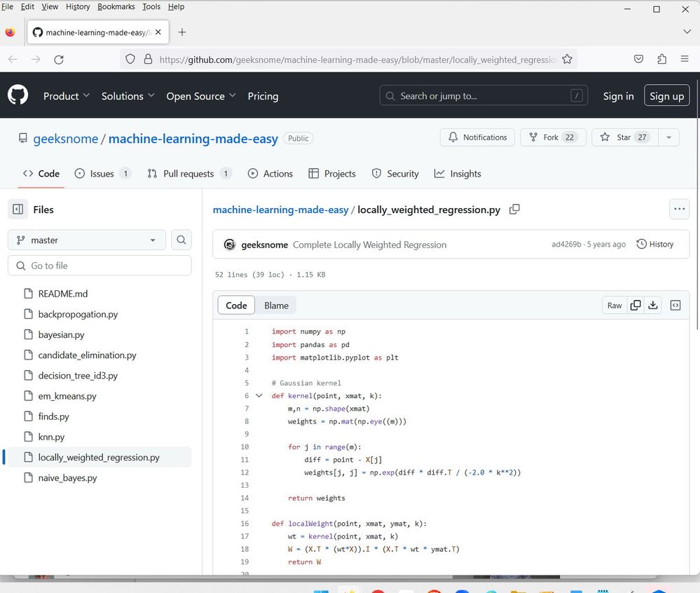Switch to the Insights tab
The width and height of the screenshot is (700, 593).
[458, 174]
